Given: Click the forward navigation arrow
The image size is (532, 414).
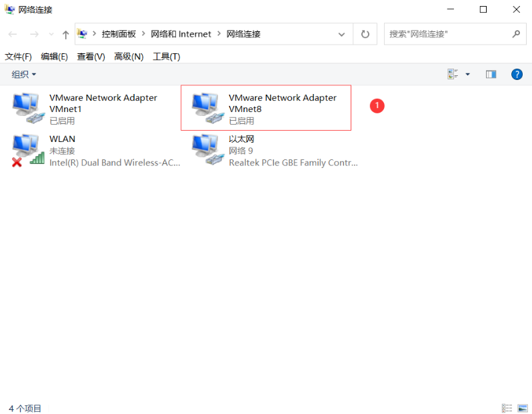Looking at the screenshot, I should (x=34, y=34).
